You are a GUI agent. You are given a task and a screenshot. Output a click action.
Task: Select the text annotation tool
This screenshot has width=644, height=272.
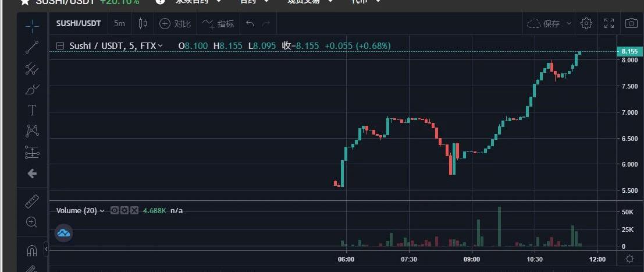[x=32, y=110]
